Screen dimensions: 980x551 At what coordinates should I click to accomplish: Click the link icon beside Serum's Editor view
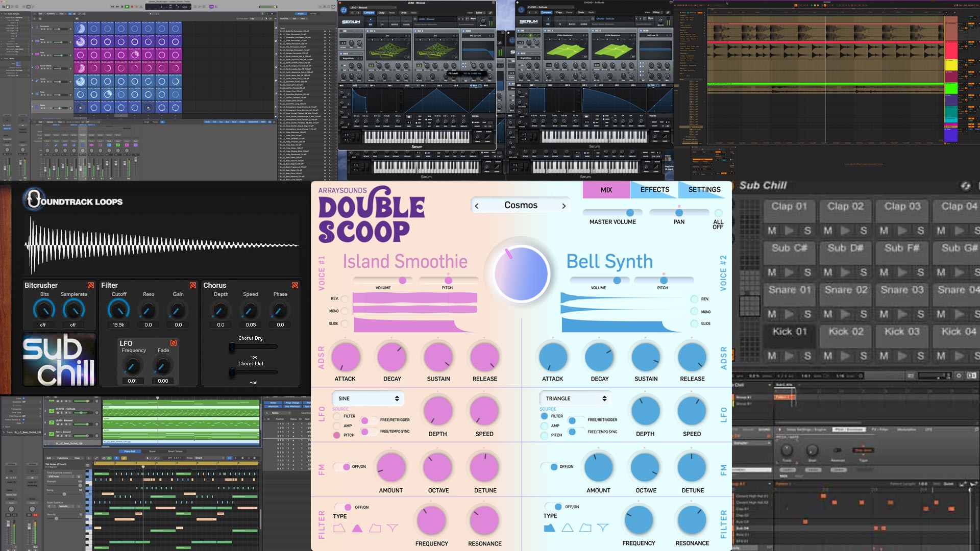[x=491, y=13]
